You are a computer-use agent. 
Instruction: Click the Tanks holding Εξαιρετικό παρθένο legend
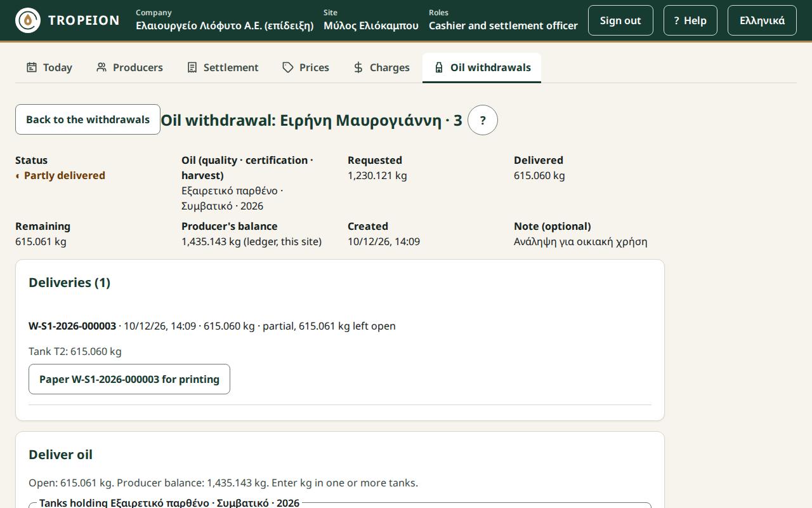click(x=169, y=503)
